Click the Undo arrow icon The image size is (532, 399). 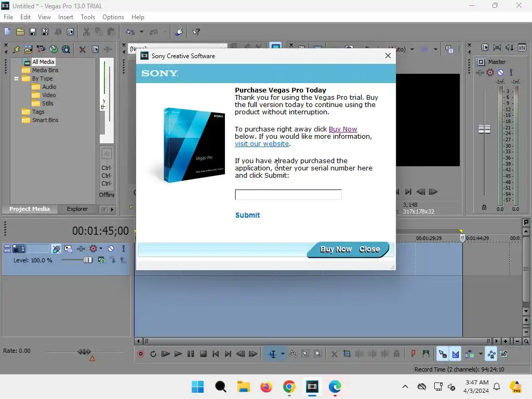tap(130, 32)
